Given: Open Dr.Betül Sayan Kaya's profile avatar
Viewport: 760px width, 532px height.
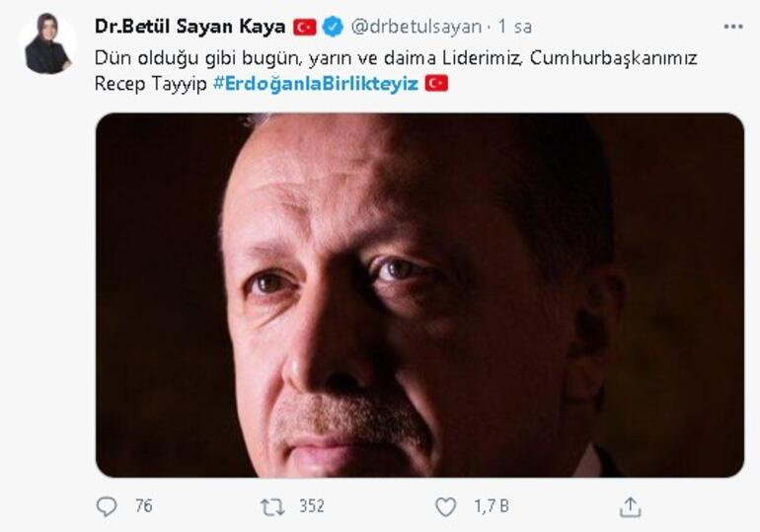Looking at the screenshot, I should pos(47,43).
